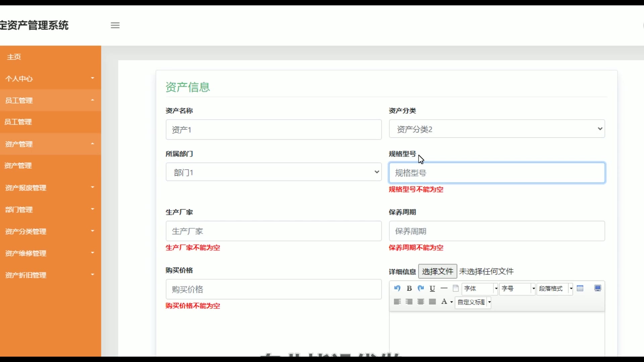Screen dimensions: 644x362
Task: Click the 生产厂家 input field
Action: [273, 231]
